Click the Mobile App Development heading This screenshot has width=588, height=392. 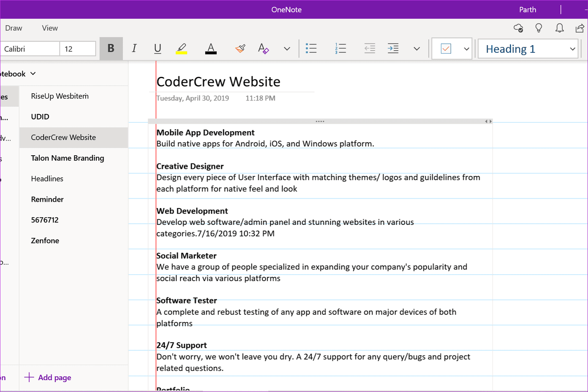coord(205,132)
